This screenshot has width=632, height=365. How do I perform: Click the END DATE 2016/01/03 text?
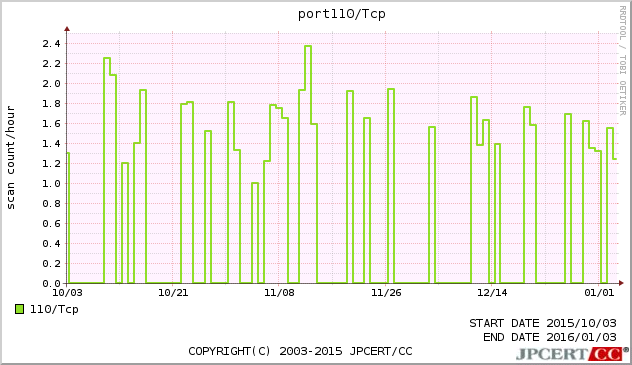(550, 337)
